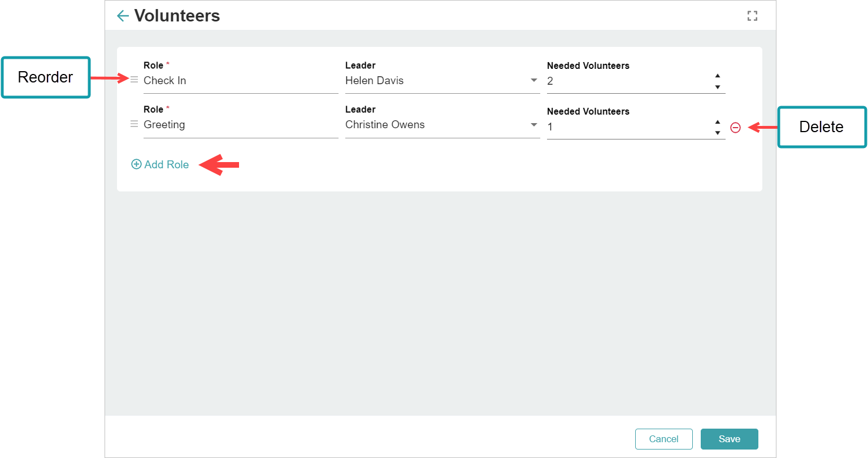Click the Volunteers heading text
Screen dimensions: 868x458
tap(177, 16)
